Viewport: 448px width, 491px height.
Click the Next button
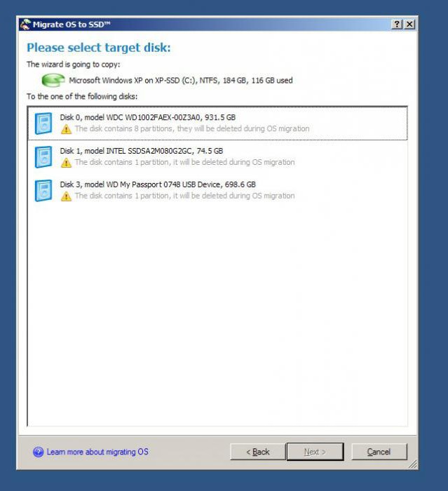(315, 452)
